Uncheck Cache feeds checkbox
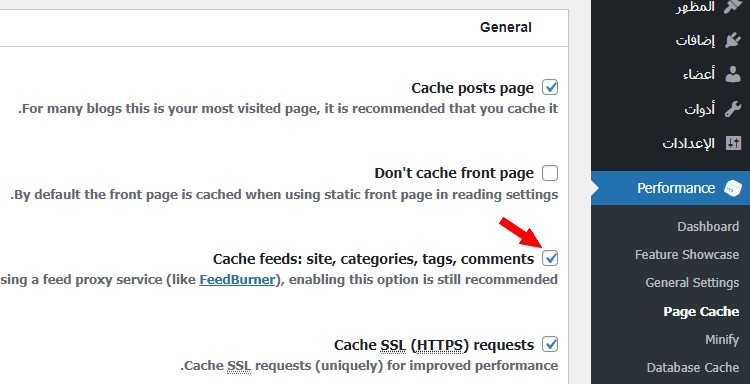The image size is (750, 384). point(550,258)
